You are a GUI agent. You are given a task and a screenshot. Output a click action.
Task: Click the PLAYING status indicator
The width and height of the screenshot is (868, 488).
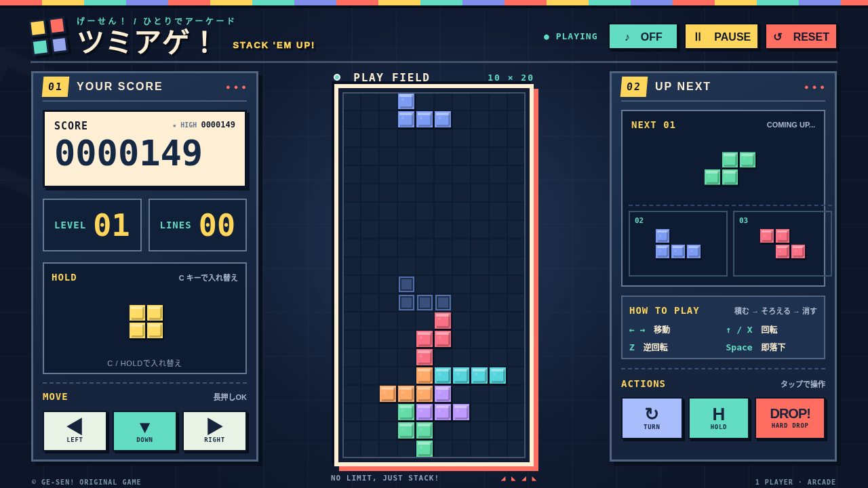click(570, 37)
